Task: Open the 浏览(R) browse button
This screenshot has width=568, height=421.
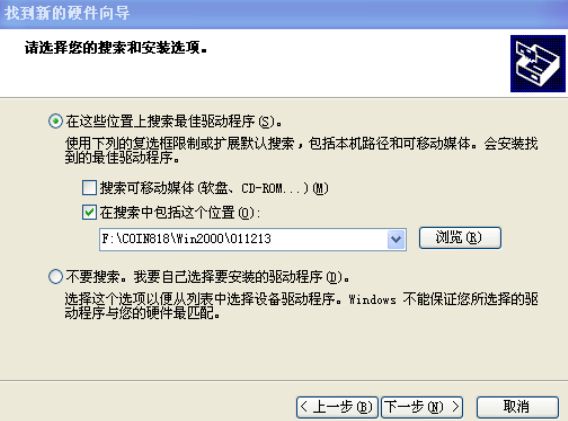Action: pyautogui.click(x=460, y=238)
